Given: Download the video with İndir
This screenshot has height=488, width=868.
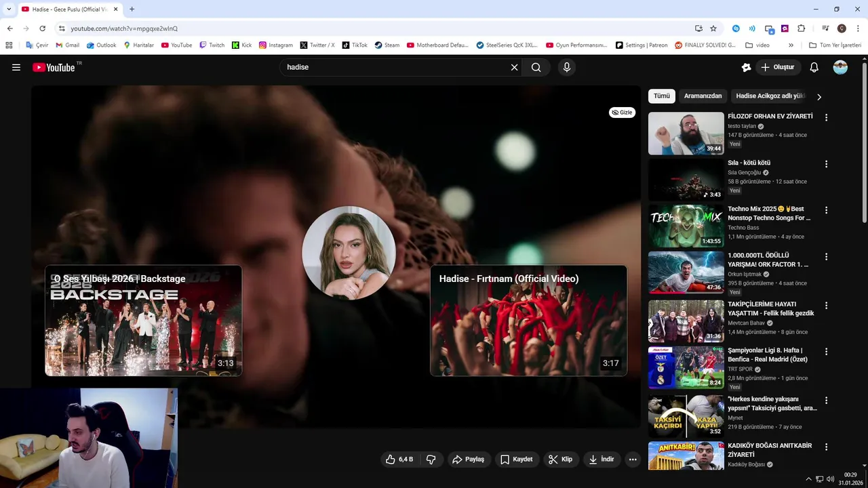Looking at the screenshot, I should [x=602, y=459].
